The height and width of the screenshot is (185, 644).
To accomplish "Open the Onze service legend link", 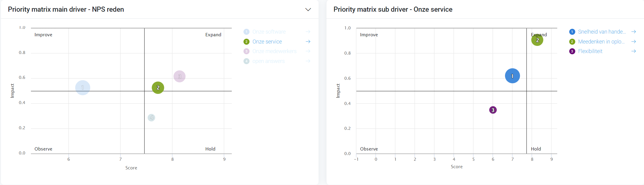I will tap(267, 42).
